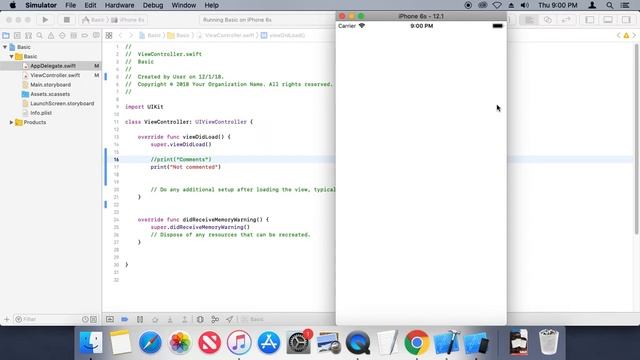Open the Debug View Hierarchy

click(x=200, y=319)
